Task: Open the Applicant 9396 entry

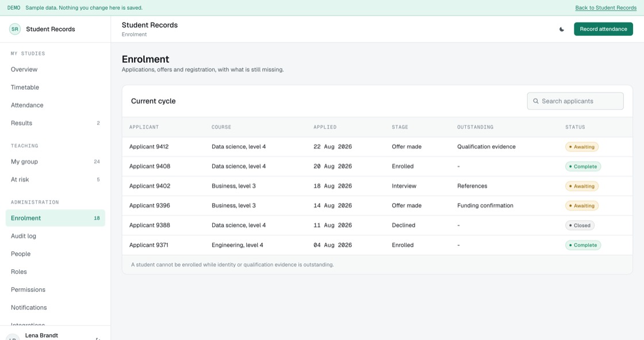Action: point(149,205)
